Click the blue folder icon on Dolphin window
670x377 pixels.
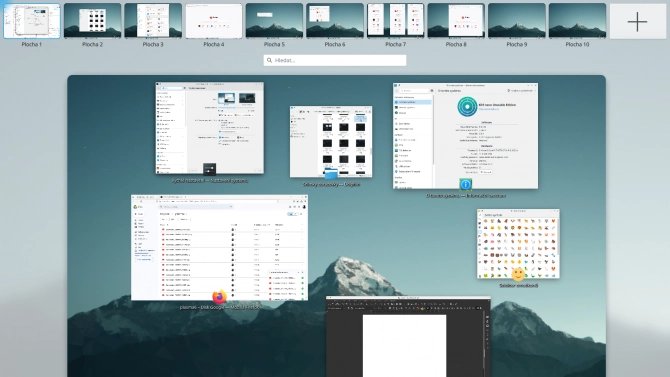(x=331, y=173)
